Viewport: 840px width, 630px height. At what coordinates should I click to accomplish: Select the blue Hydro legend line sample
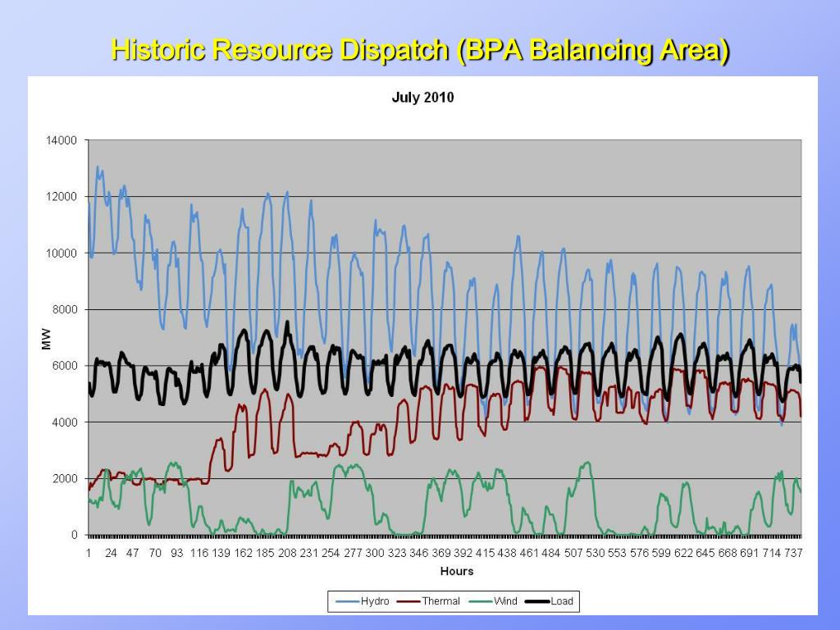coord(347,601)
